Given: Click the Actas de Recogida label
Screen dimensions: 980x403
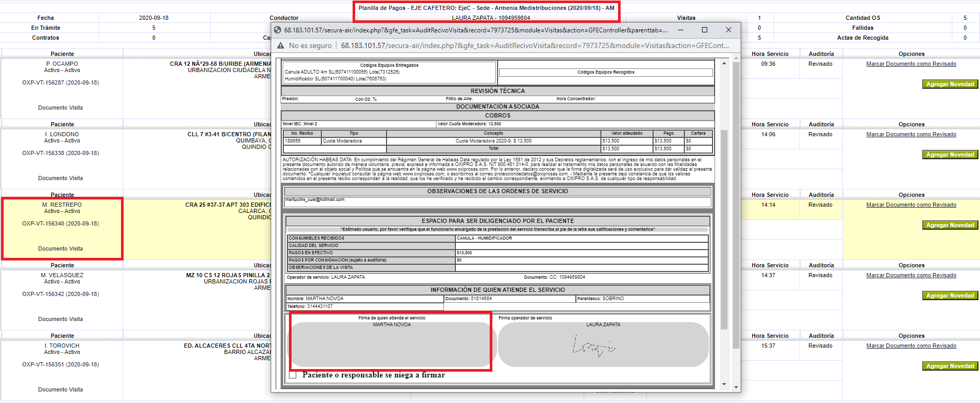Looking at the screenshot, I should (x=863, y=38).
